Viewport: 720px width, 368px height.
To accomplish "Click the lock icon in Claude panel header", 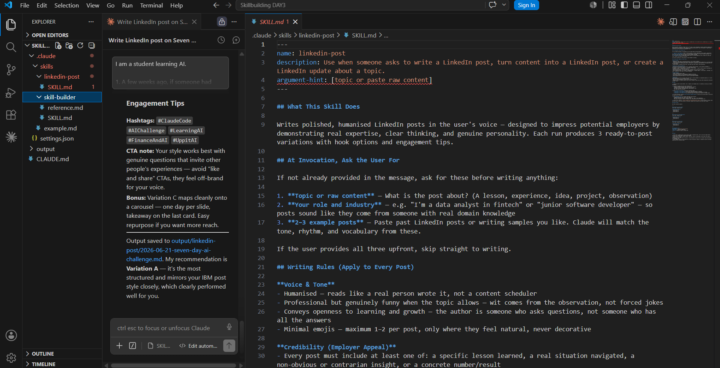I will [222, 22].
